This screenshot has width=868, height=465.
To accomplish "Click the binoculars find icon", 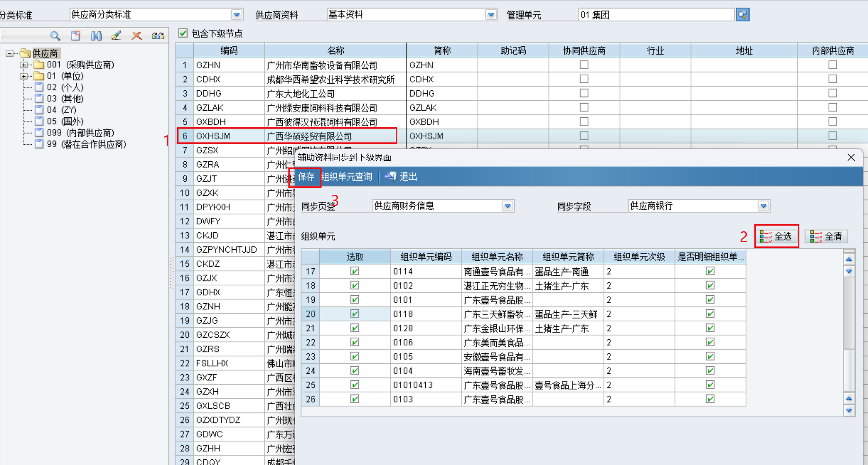I will [x=96, y=35].
